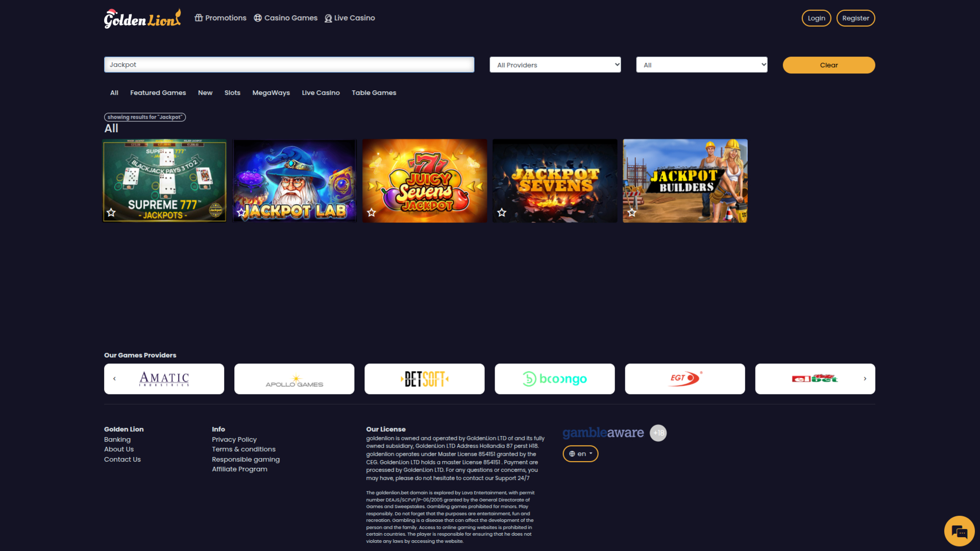Switch to the Slots tab
Image resolution: width=980 pixels, height=551 pixels.
click(232, 93)
